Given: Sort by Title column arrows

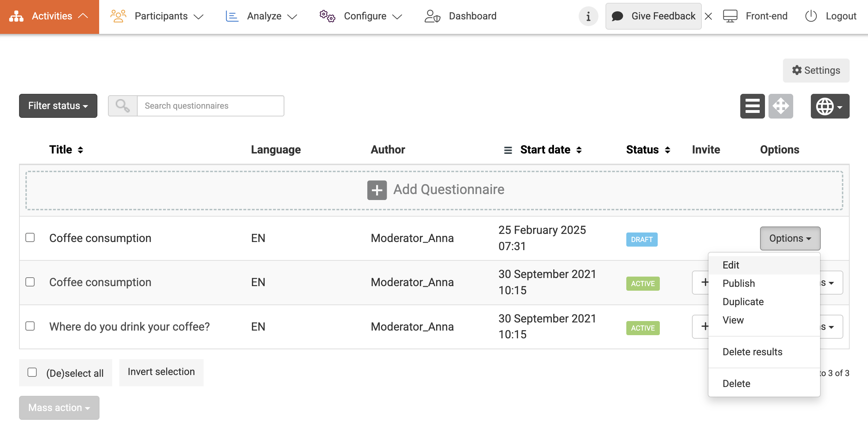Looking at the screenshot, I should (80, 150).
